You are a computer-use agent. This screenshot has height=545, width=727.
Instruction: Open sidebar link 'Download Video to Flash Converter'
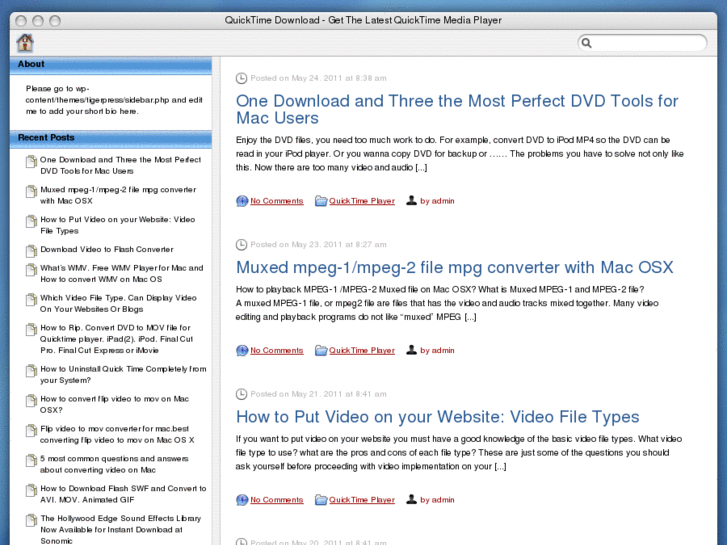coord(107,249)
